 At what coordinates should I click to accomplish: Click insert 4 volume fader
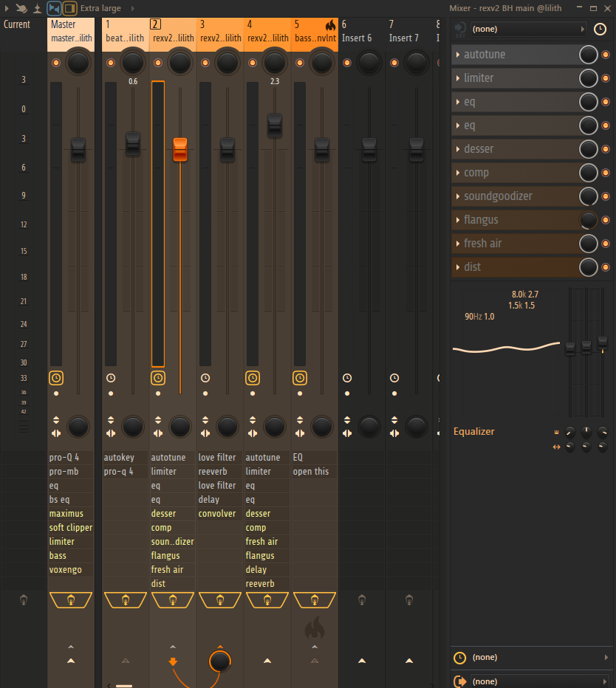[x=275, y=125]
